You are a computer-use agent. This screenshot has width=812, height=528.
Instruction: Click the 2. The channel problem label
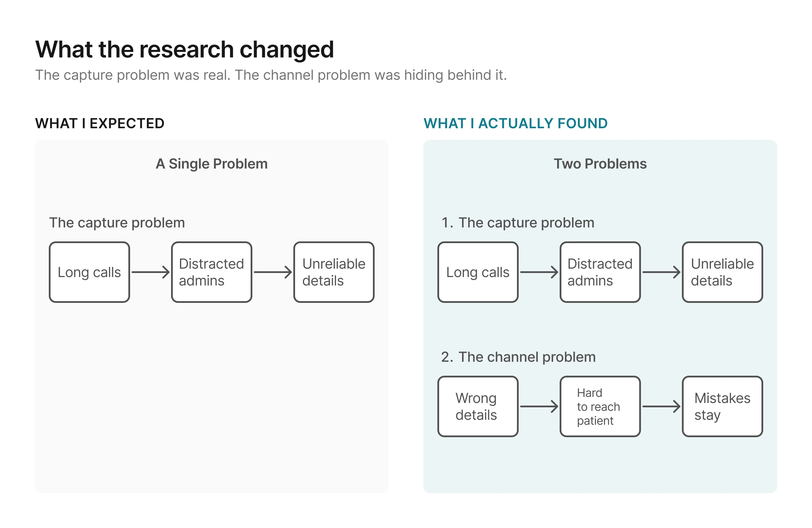(x=518, y=357)
